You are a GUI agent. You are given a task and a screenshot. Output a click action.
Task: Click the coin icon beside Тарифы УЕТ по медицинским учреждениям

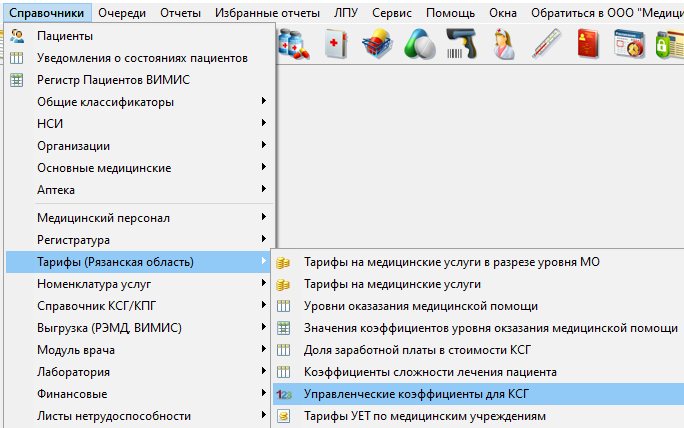284,416
